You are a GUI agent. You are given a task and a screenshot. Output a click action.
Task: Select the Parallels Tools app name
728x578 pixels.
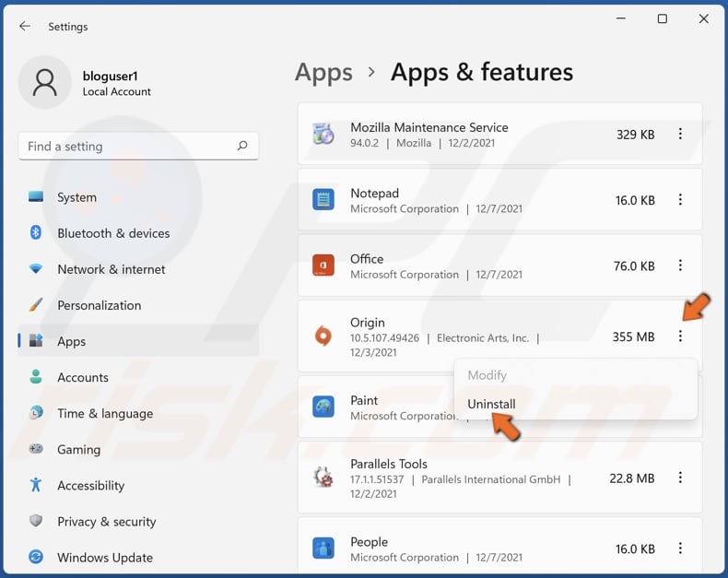389,464
